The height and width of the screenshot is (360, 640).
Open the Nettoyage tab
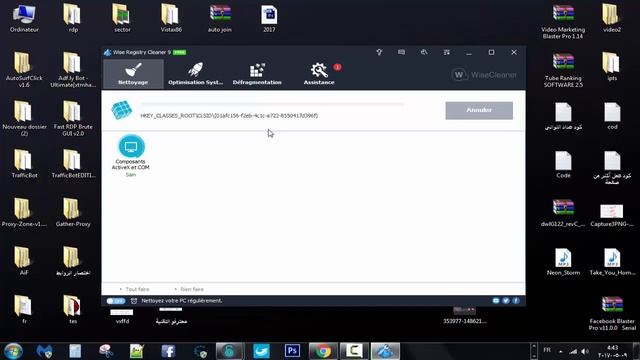[x=133, y=74]
